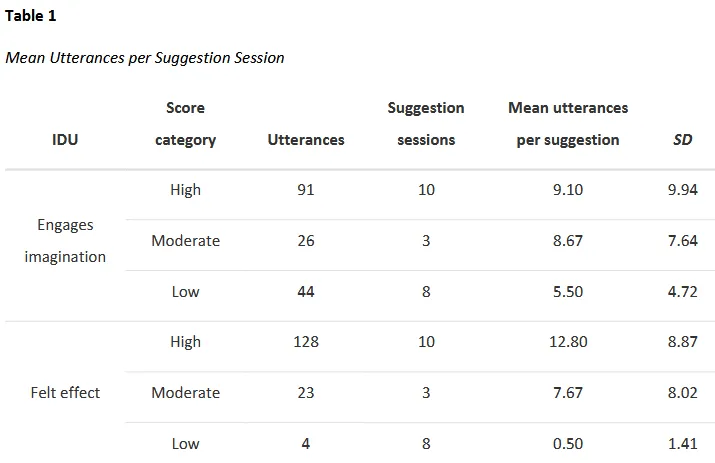The height and width of the screenshot is (463, 715).
Task: Select the utterances value 26
Action: click(x=306, y=241)
